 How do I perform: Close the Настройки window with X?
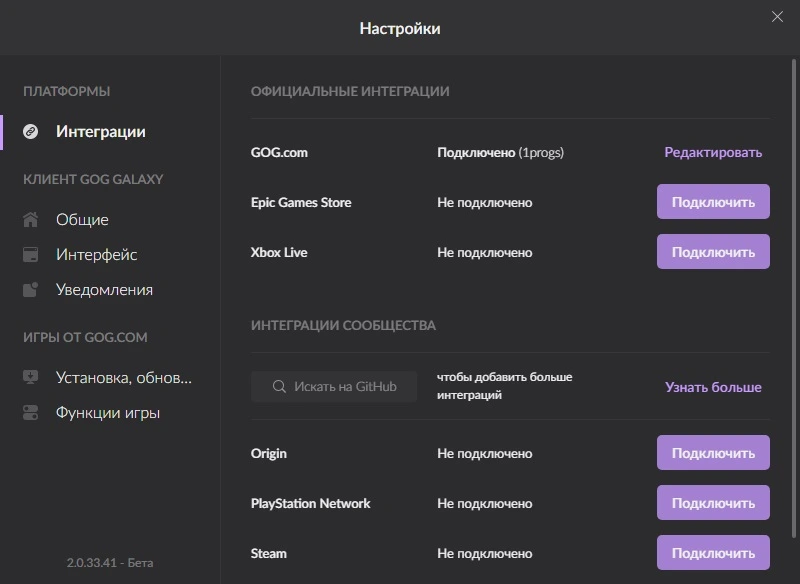point(777,17)
